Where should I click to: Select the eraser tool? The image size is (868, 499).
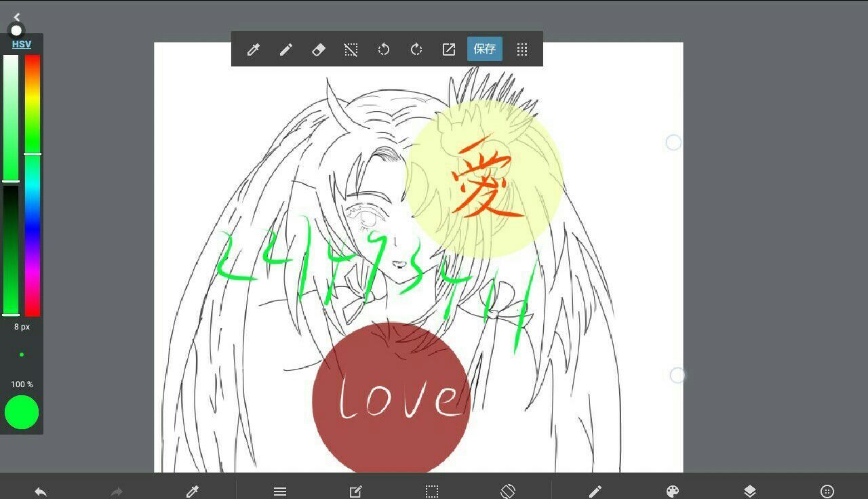[319, 49]
